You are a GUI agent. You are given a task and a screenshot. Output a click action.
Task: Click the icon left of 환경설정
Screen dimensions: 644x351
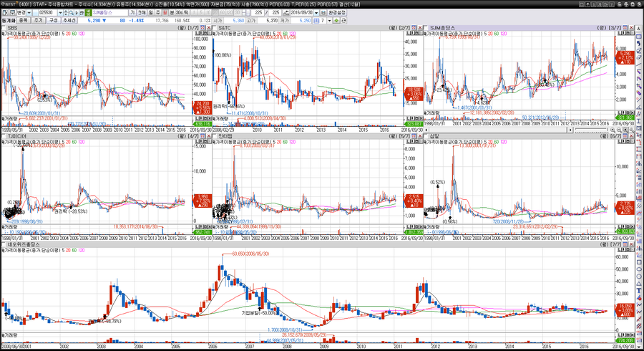click(x=323, y=13)
